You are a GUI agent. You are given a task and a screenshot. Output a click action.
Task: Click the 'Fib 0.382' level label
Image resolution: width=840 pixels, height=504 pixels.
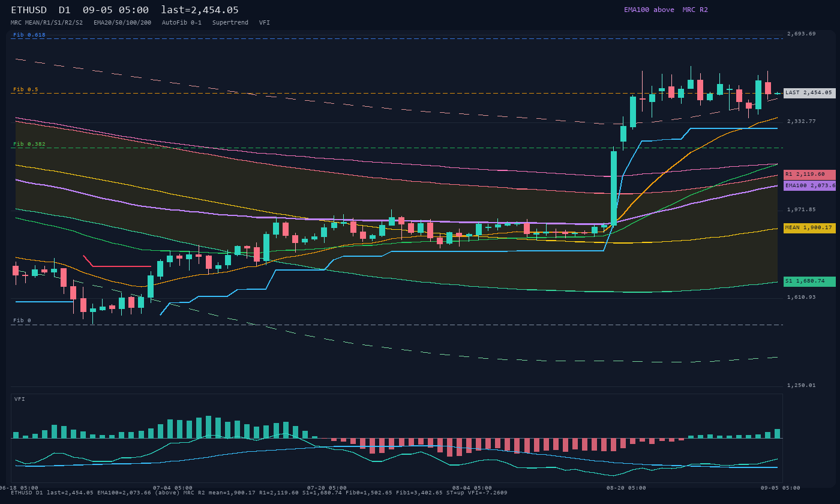[x=29, y=144]
